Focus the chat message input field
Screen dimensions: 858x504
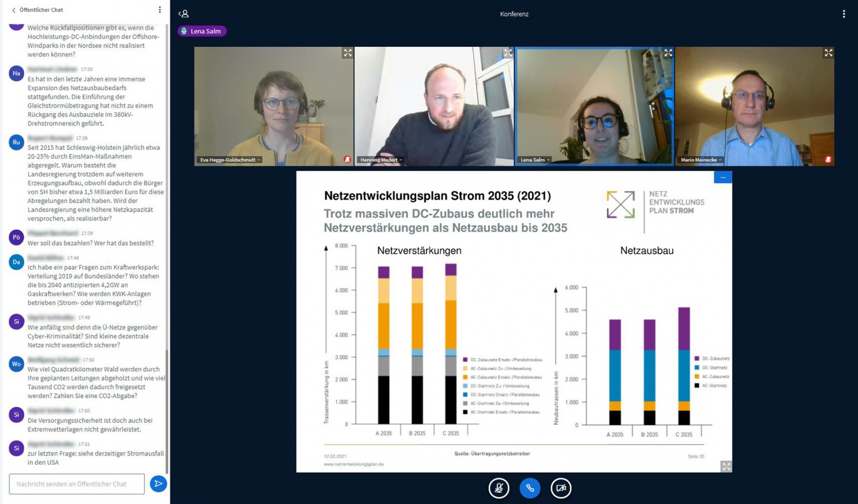pos(77,484)
